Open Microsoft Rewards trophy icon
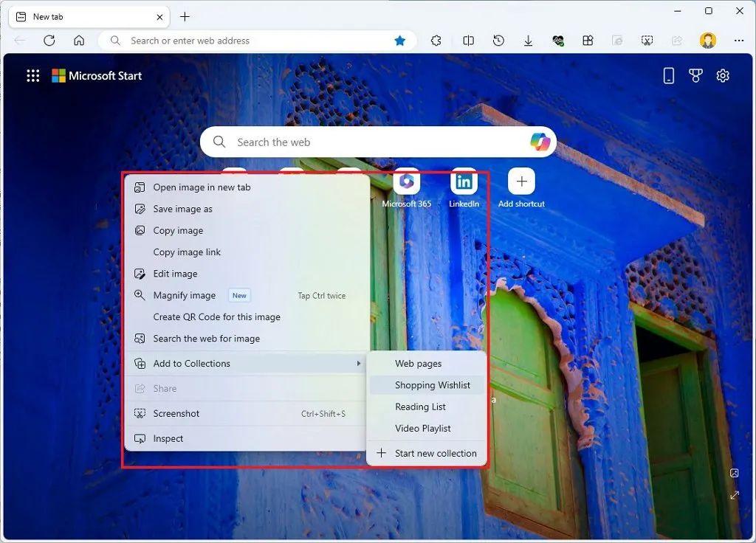This screenshot has width=756, height=543. pyautogui.click(x=695, y=75)
